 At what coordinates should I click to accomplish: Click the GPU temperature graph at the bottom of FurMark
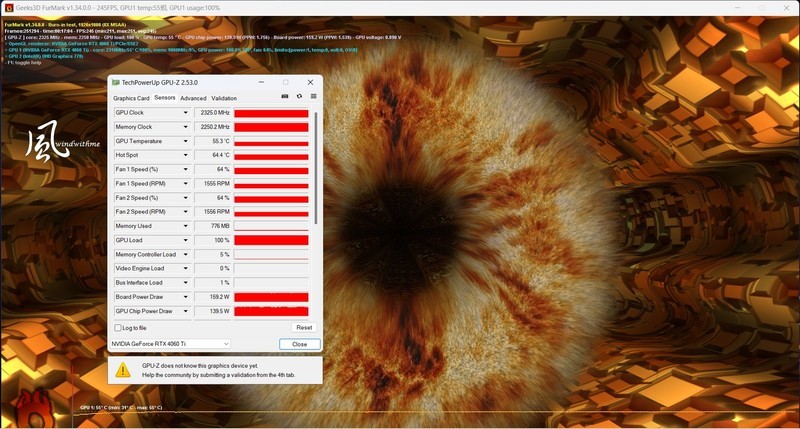[x=434, y=412]
